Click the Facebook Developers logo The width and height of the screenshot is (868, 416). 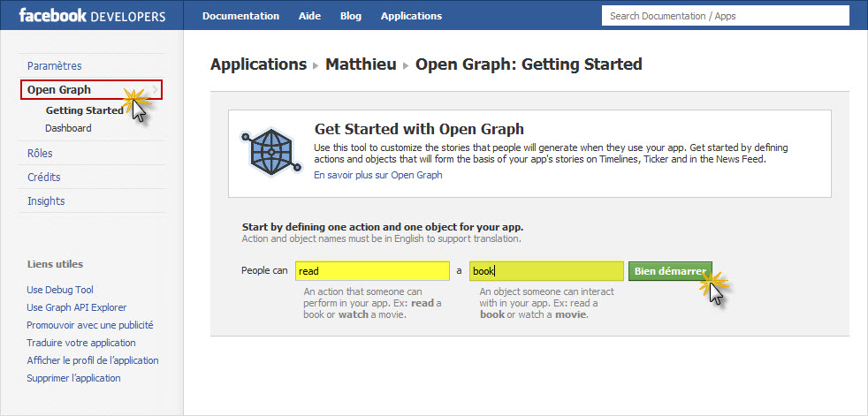click(x=92, y=16)
